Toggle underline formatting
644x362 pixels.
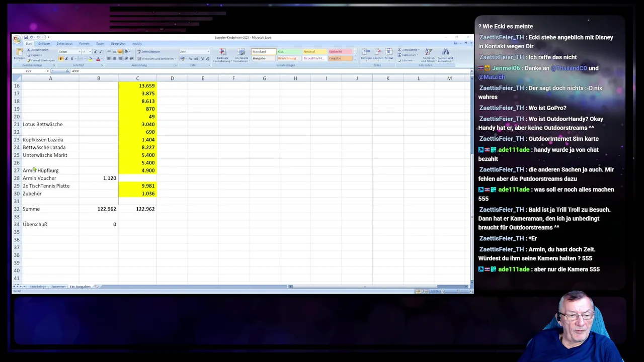[72, 59]
